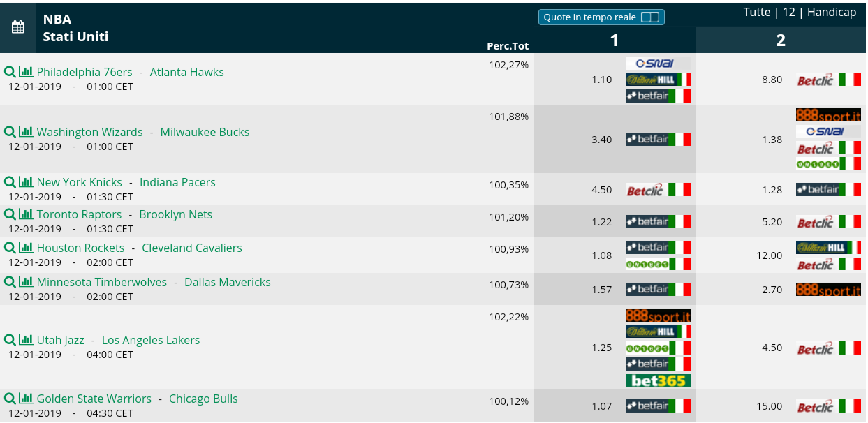Open stats chart icon for Toronto Raptors match

pos(26,214)
